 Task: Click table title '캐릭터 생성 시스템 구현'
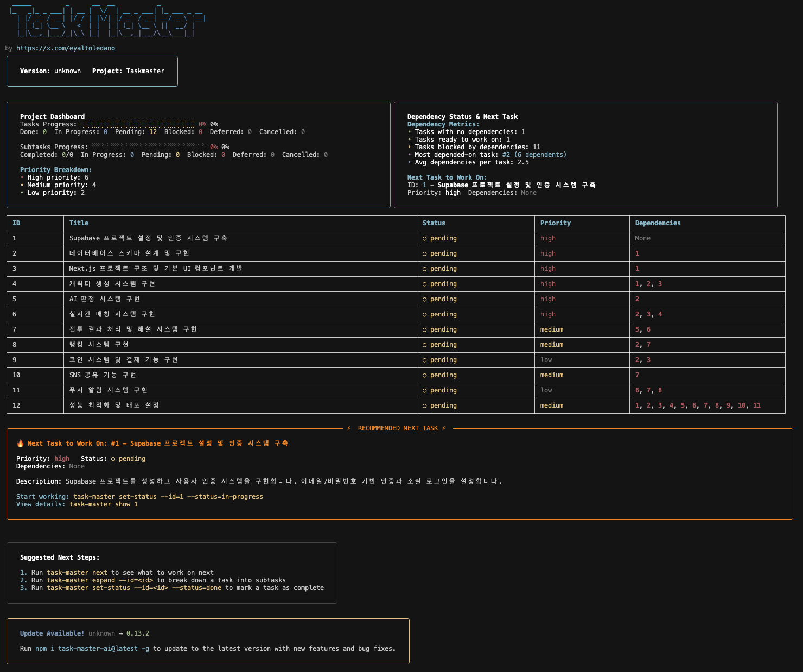coord(112,284)
